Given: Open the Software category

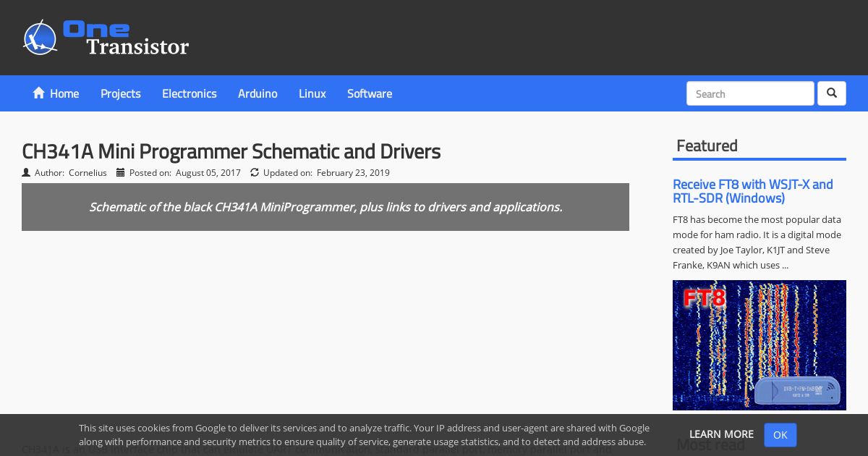Looking at the screenshot, I should point(370,93).
